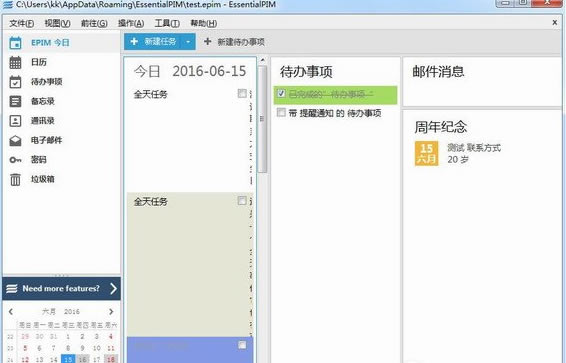566x363 pixels.
Task: Uncheck the completed 待办事项 checkbox
Action: click(x=281, y=93)
